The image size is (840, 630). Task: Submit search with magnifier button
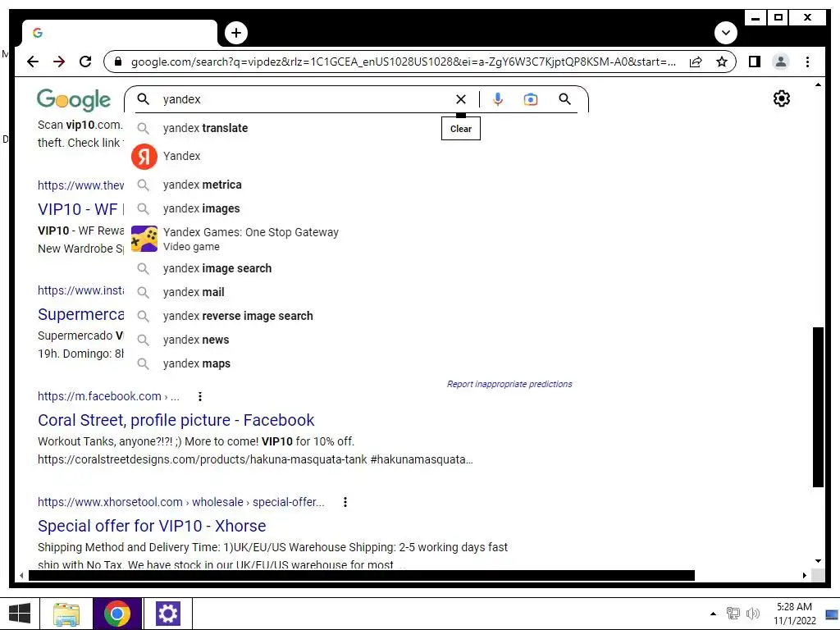(564, 99)
